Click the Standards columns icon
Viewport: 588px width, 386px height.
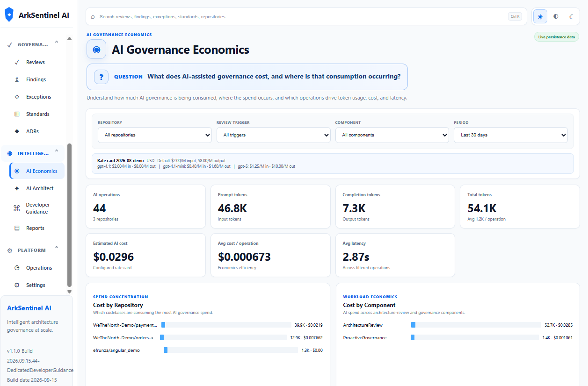(x=17, y=114)
